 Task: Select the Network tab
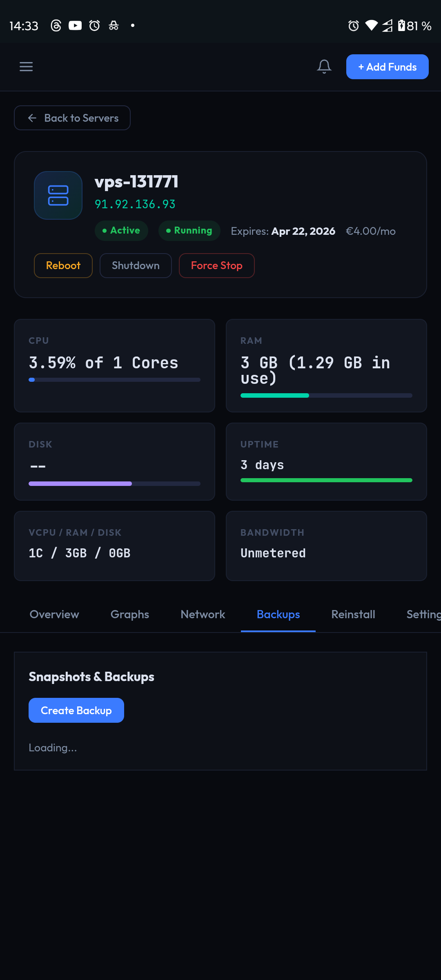coord(203,615)
